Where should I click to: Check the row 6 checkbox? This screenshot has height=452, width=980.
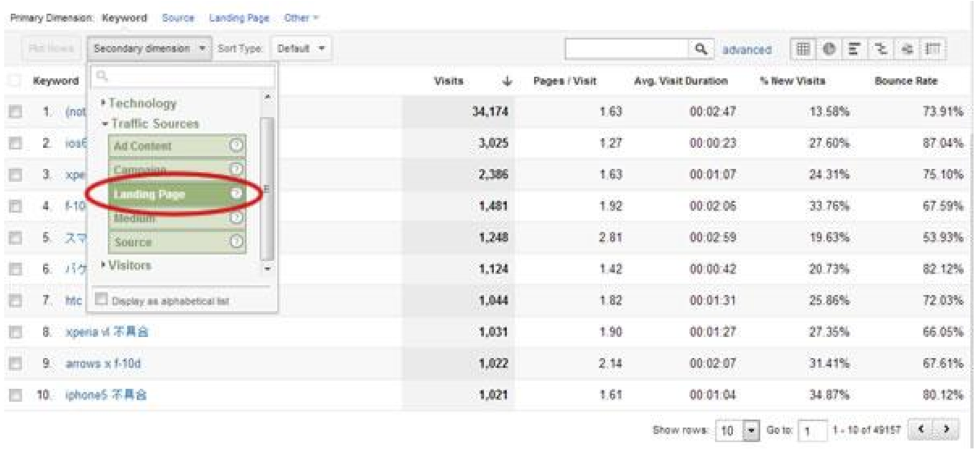tap(16, 269)
